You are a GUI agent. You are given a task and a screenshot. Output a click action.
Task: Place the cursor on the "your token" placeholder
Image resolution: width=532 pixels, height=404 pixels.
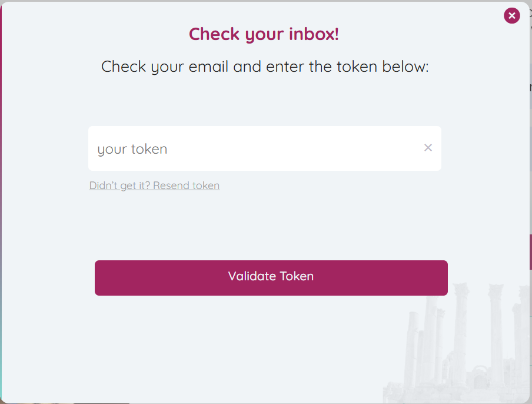132,149
